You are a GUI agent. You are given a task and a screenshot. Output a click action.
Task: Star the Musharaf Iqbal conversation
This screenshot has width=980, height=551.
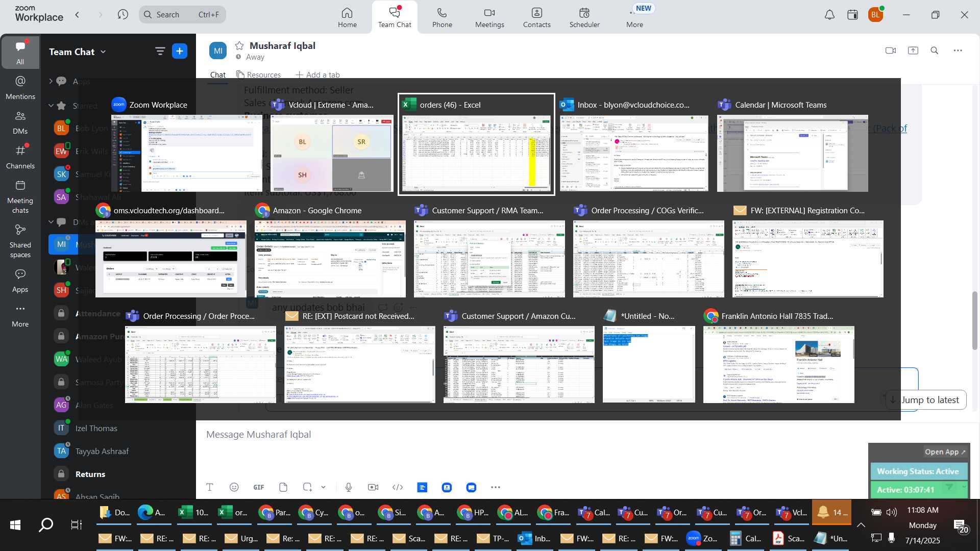click(239, 46)
